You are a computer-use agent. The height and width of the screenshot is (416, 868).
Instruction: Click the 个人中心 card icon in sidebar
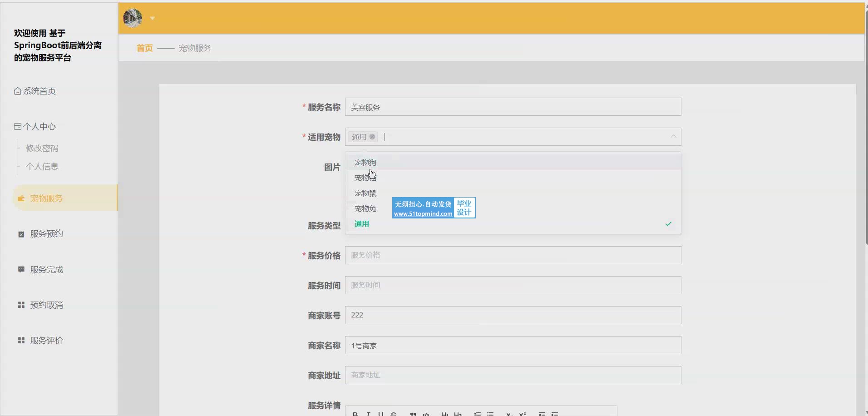[x=17, y=127]
